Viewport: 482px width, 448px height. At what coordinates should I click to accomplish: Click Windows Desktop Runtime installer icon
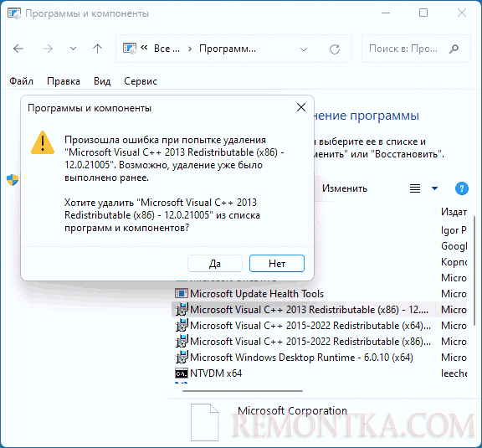182,358
